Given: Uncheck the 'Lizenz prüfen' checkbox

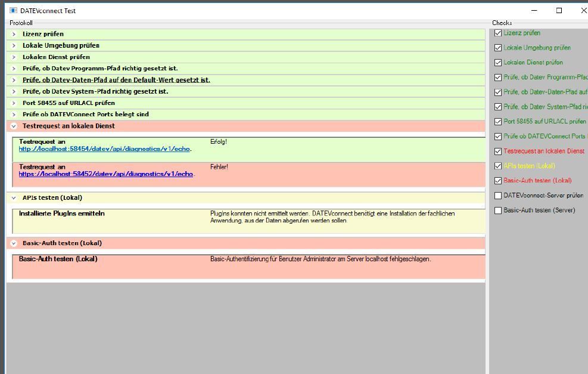Looking at the screenshot, I should click(498, 33).
